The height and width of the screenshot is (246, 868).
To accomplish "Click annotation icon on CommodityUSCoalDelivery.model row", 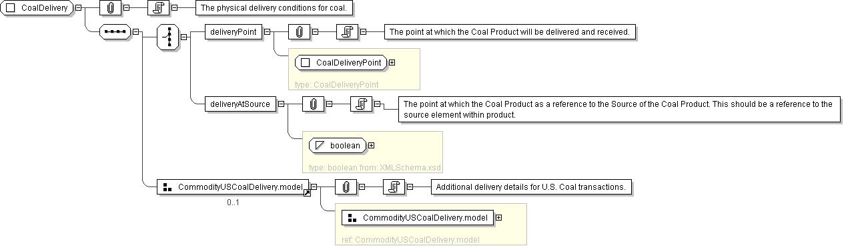I will coord(345,187).
